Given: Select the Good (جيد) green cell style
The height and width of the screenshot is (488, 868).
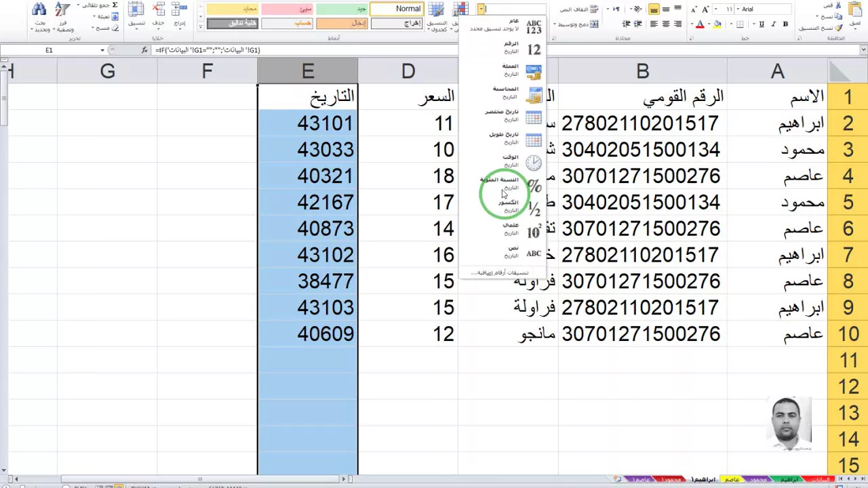Looking at the screenshot, I should point(342,9).
